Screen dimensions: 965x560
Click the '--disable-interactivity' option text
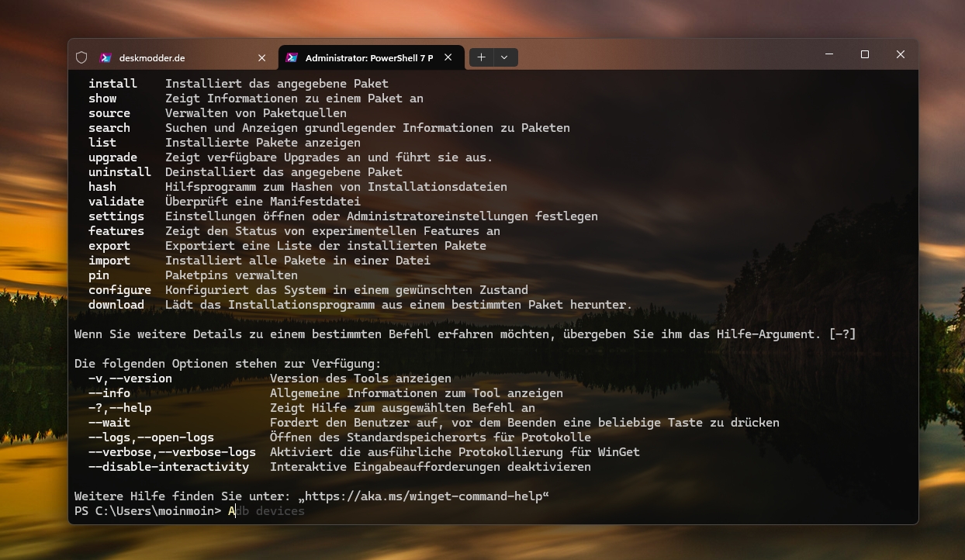[x=168, y=467]
